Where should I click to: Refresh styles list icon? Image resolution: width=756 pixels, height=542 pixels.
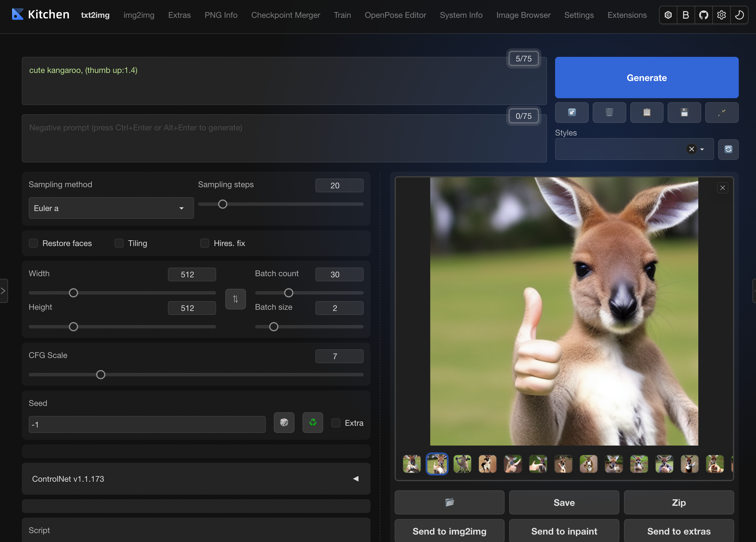click(728, 149)
